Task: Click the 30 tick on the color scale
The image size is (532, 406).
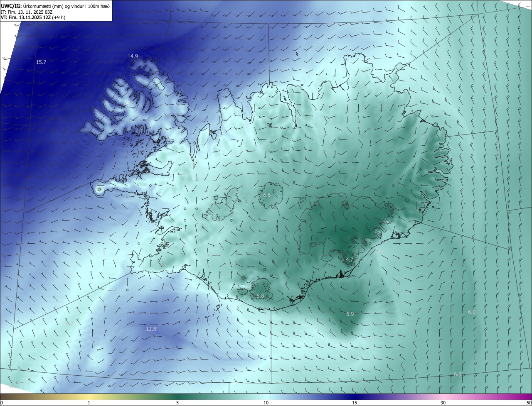Action: click(443, 403)
